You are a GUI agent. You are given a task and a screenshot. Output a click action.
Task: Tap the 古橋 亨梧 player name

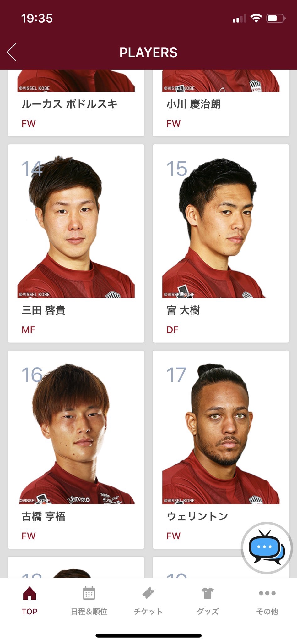click(x=43, y=517)
